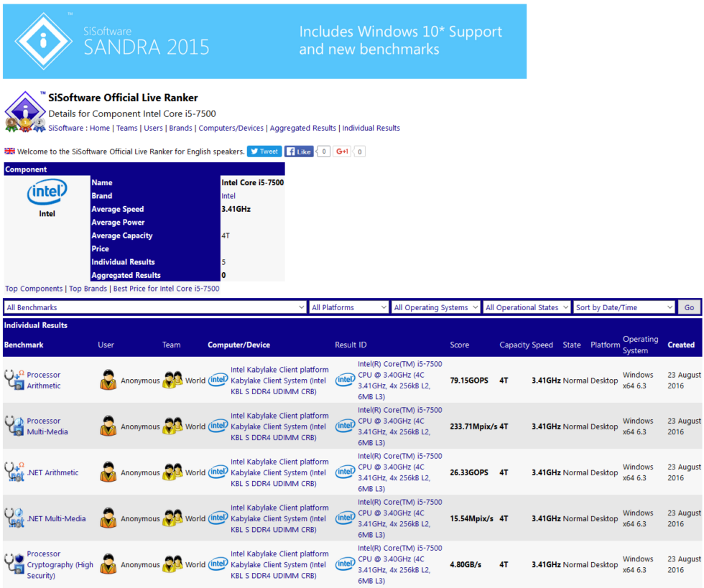Open the .NET Multi-Media benchmark link

pyautogui.click(x=56, y=519)
